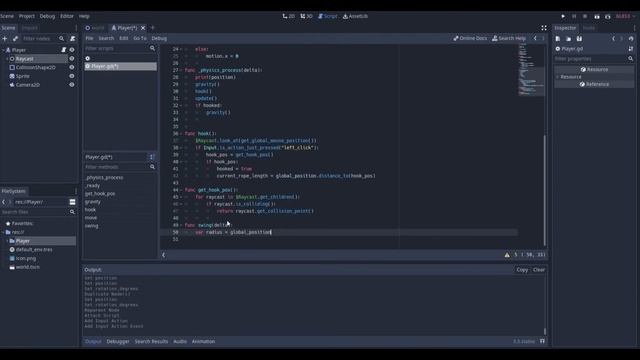Expand the Player folder in FileSystem
The width and height of the screenshot is (640, 360).
click(x=7, y=241)
